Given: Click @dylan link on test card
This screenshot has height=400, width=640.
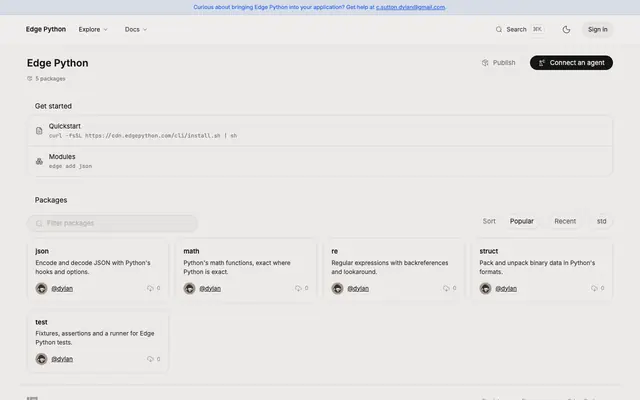Looking at the screenshot, I should 62,359.
